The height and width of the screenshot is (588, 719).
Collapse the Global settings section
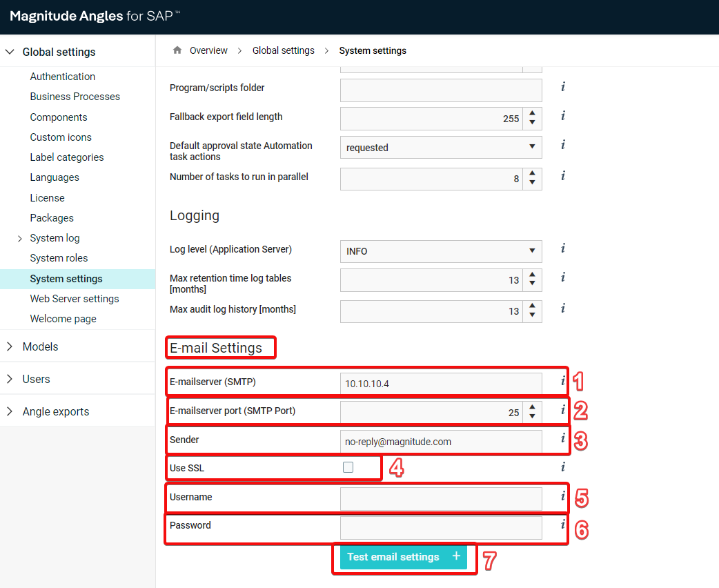pyautogui.click(x=10, y=52)
